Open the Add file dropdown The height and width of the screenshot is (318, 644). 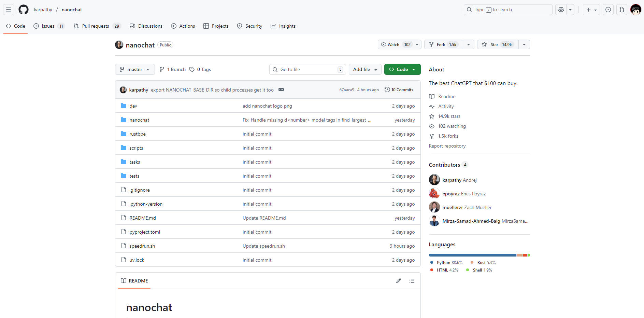365,69
